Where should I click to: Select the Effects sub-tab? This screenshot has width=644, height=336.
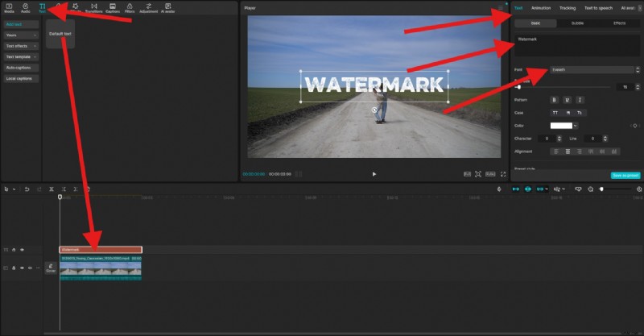coord(619,23)
